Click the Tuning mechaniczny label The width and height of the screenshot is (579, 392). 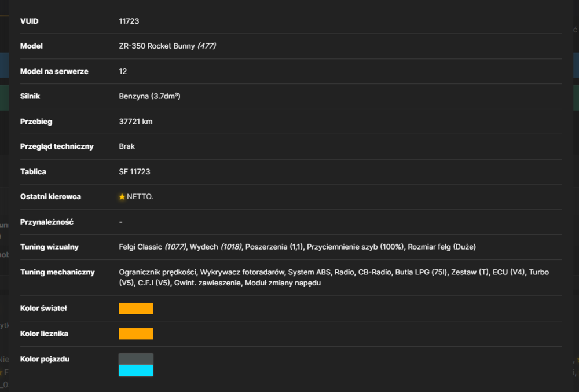coord(57,272)
